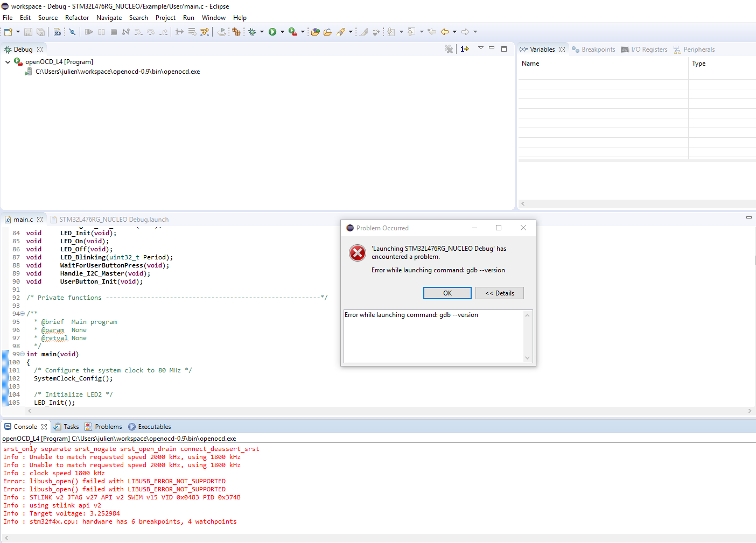756x543 pixels.
Task: Open the Run menu
Action: 188,18
